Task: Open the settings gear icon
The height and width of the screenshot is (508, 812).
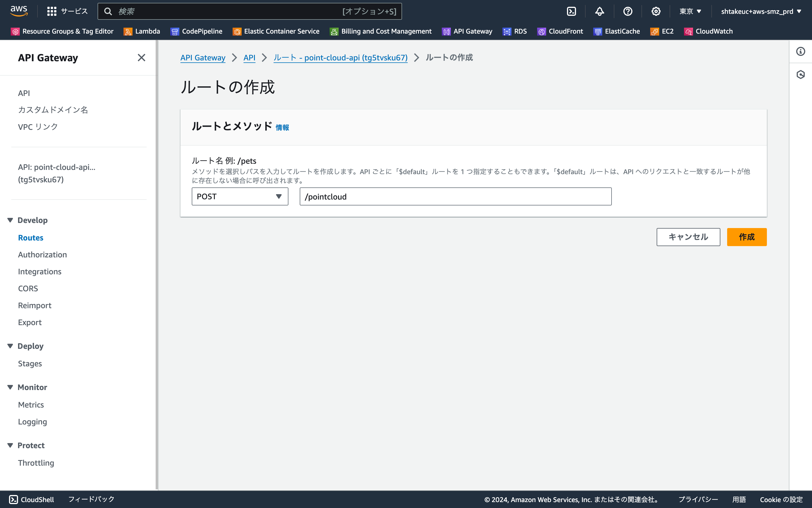Action: pyautogui.click(x=656, y=11)
